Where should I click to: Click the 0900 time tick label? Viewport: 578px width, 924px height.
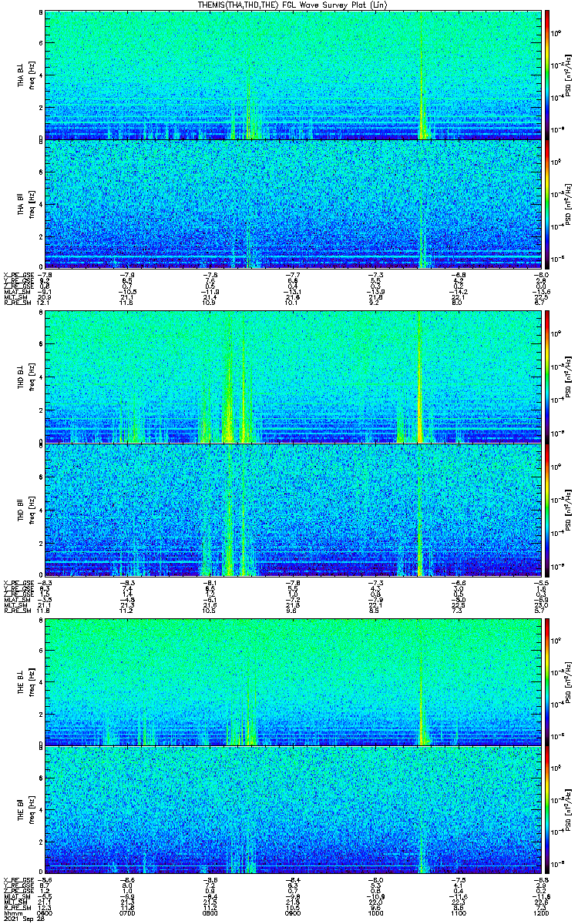click(x=293, y=913)
